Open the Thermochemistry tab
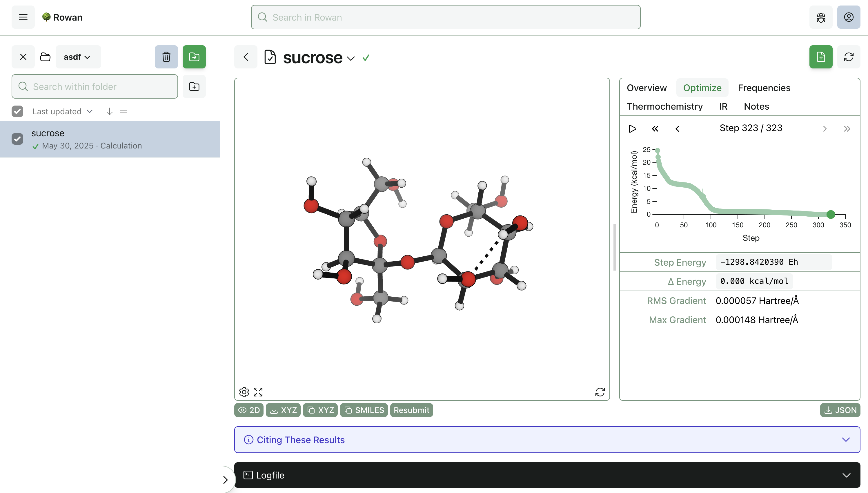 664,107
